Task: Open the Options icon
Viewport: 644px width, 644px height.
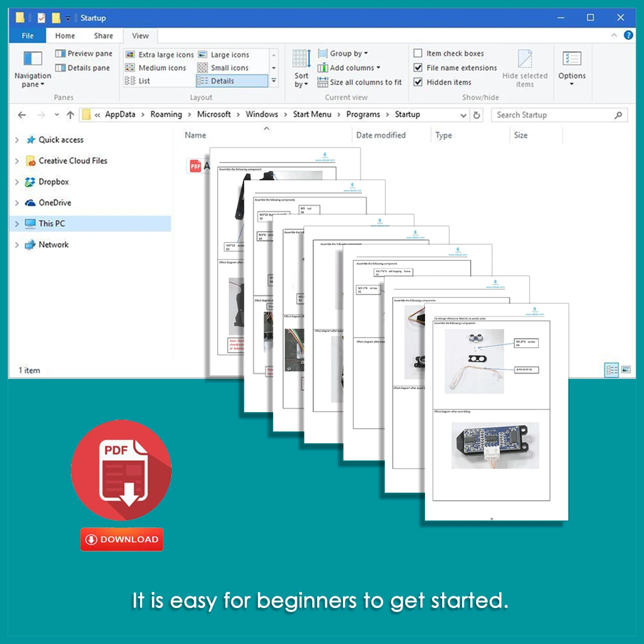Action: pos(572,58)
